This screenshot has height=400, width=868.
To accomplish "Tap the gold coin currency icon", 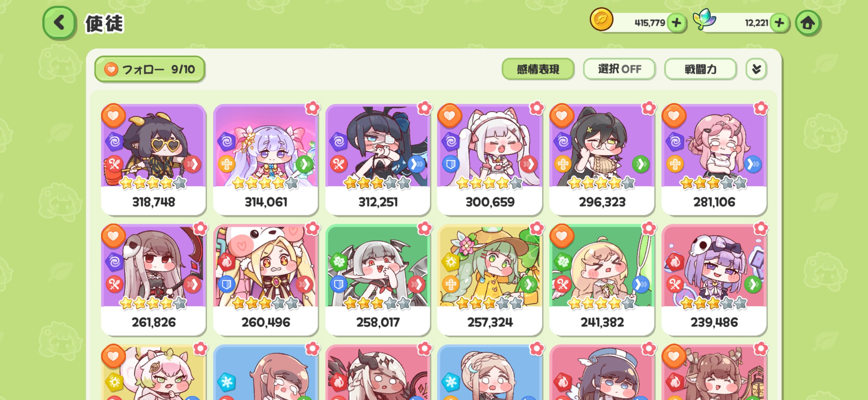I will tap(601, 20).
